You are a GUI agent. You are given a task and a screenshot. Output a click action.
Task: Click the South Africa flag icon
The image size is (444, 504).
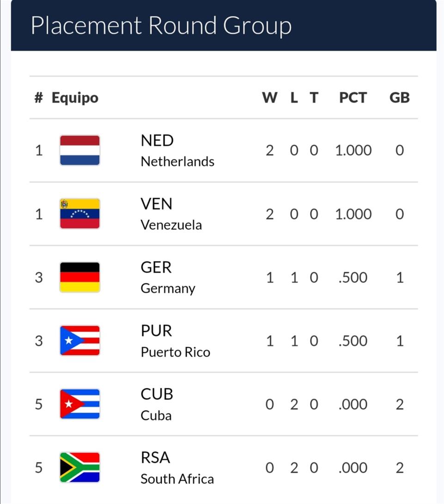click(x=79, y=467)
